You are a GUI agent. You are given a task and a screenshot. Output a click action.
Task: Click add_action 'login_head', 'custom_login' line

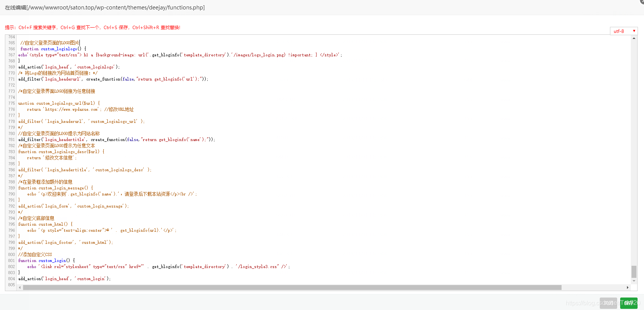(x=64, y=279)
